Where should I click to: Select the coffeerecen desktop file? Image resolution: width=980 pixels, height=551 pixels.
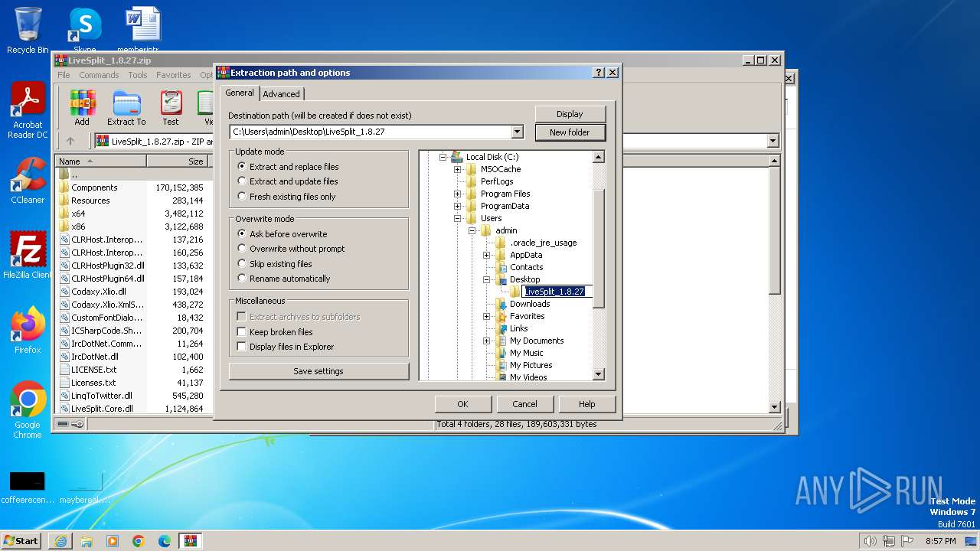(x=27, y=487)
